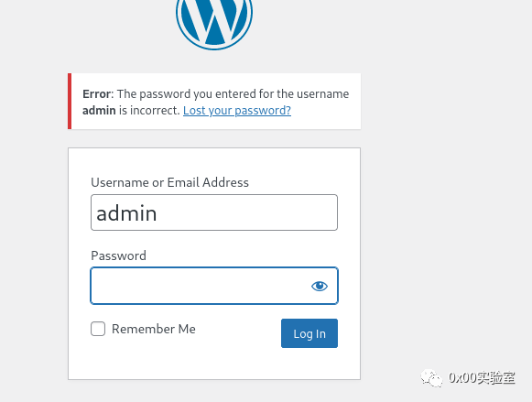Click the error notice's first line of text
This screenshot has height=402, width=532.
[x=216, y=94]
